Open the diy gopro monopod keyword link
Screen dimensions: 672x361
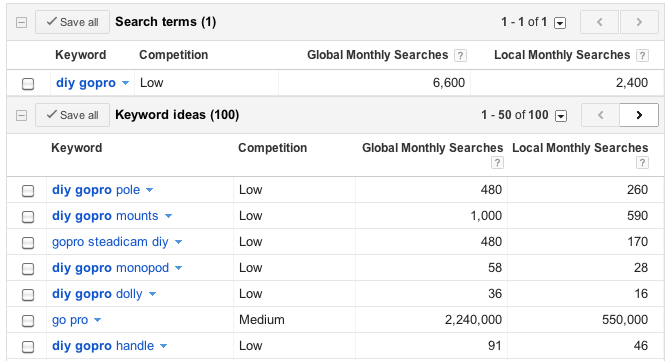(111, 268)
